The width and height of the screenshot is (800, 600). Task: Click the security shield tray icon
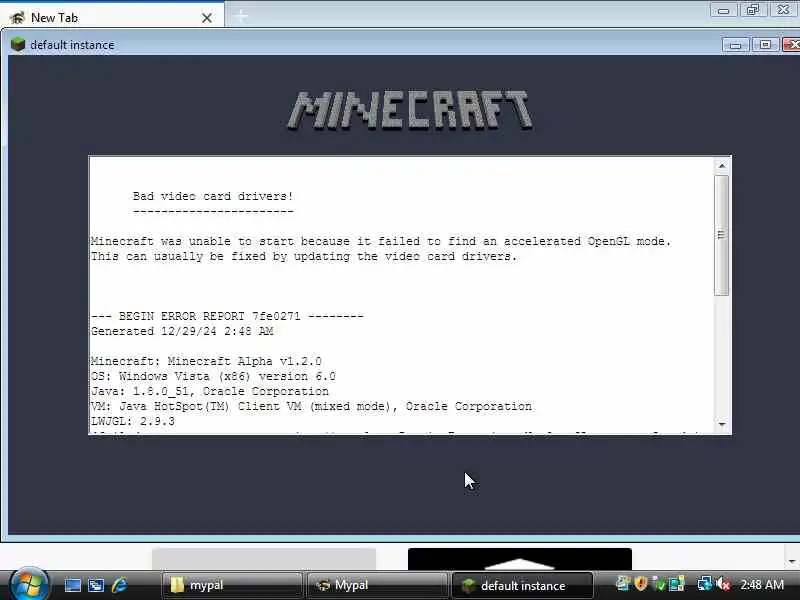click(x=641, y=583)
